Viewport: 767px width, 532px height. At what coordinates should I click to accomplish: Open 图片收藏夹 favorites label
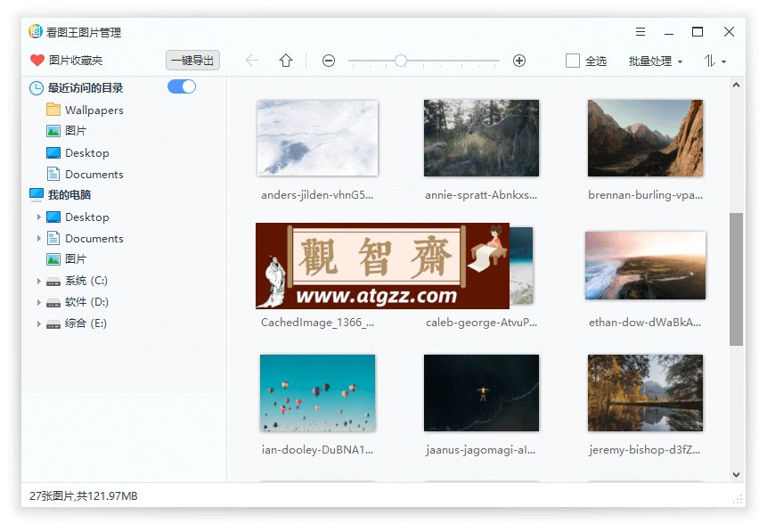pos(76,61)
